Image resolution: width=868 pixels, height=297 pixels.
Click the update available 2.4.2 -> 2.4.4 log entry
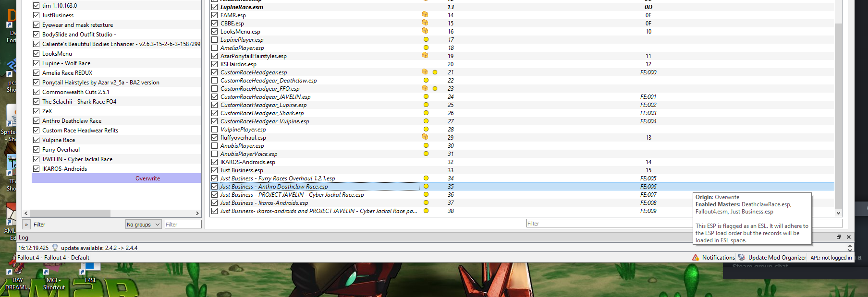pos(99,248)
